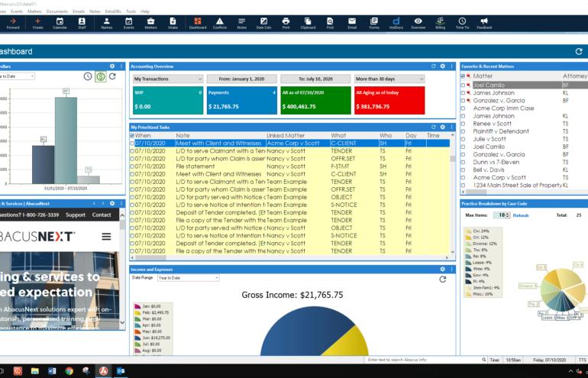The image size is (588, 378).
Task: Open the Support link on AbacusNext page
Action: click(x=76, y=215)
